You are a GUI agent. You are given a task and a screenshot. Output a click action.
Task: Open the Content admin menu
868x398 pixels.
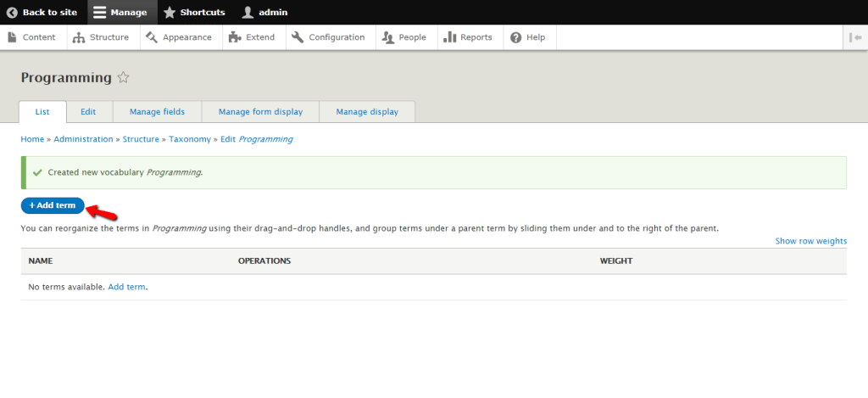click(33, 37)
